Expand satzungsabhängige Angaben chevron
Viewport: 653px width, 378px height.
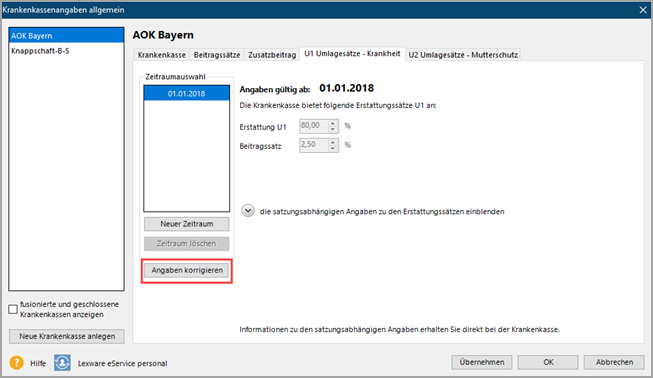point(248,211)
